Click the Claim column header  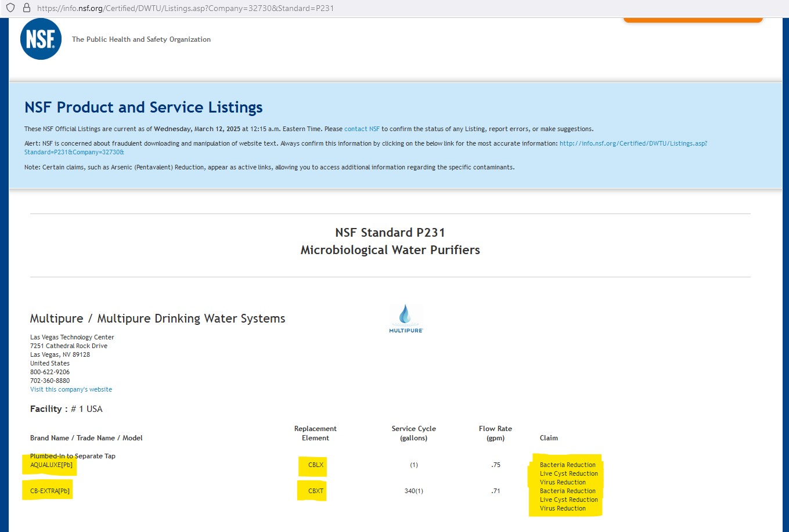click(x=549, y=438)
